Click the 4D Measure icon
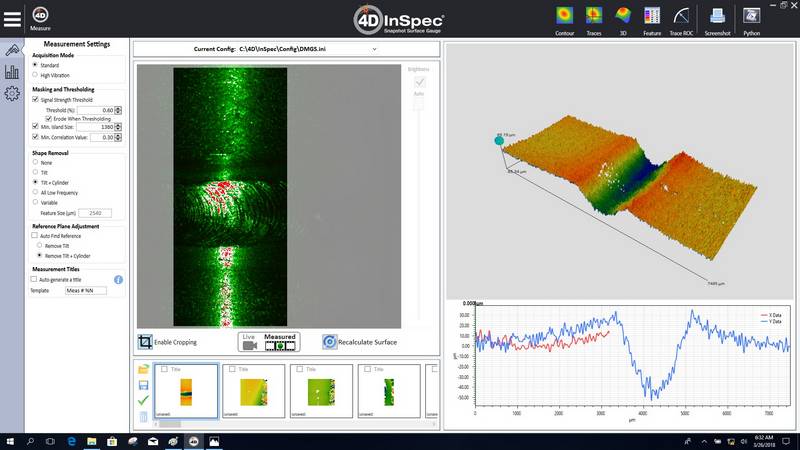The width and height of the screenshot is (800, 450). point(40,19)
